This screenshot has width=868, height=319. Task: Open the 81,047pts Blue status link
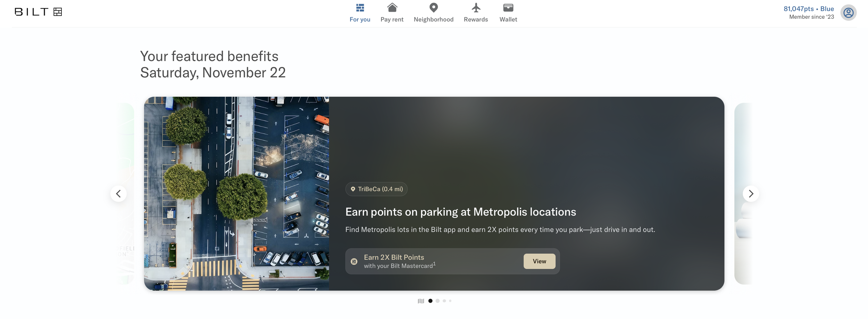(x=808, y=9)
